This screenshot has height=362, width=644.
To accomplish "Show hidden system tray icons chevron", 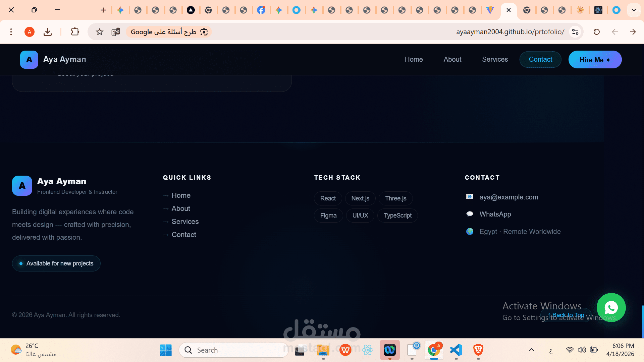I will [531, 350].
